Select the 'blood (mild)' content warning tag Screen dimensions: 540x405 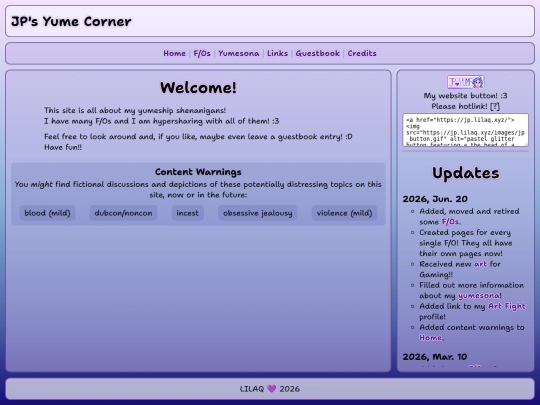[x=48, y=213]
